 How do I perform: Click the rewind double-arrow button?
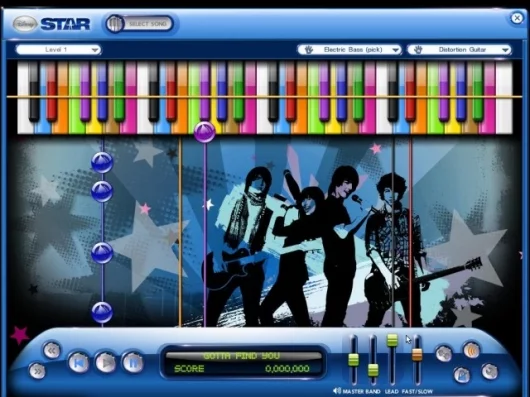point(52,350)
